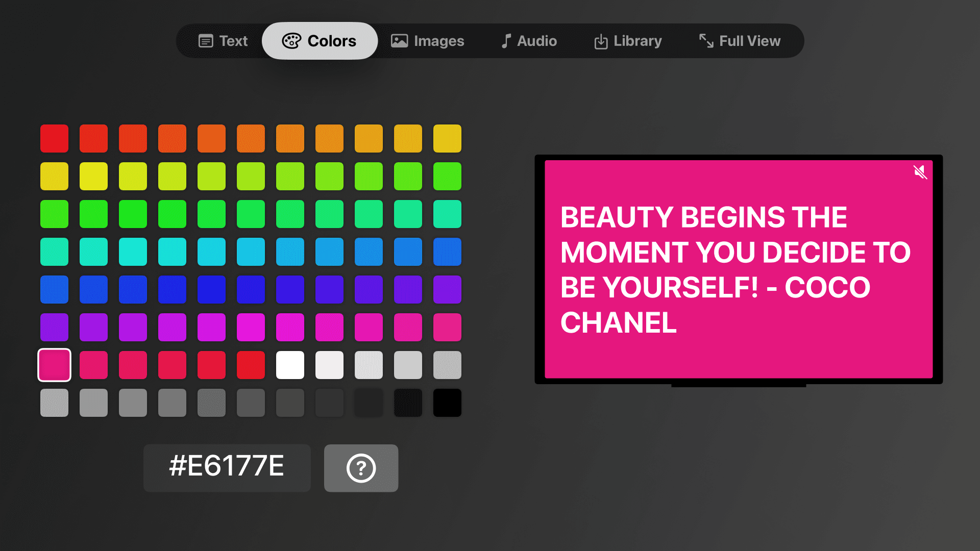
Task: Click the Coco Chanel quote preview
Action: tap(739, 269)
